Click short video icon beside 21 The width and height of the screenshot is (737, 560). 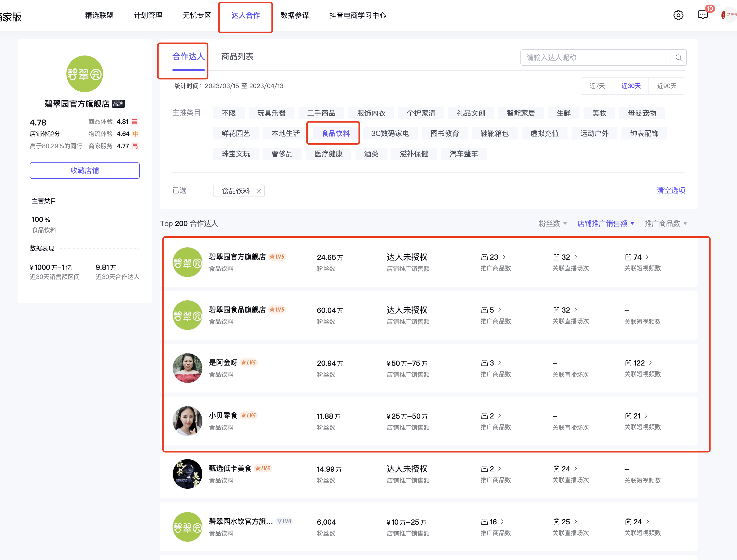click(628, 416)
